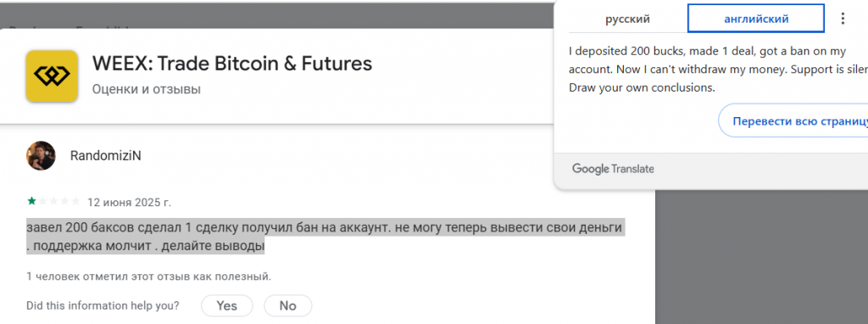Click the WEEX: Trade Bitcoin & Futures title

coord(232,64)
